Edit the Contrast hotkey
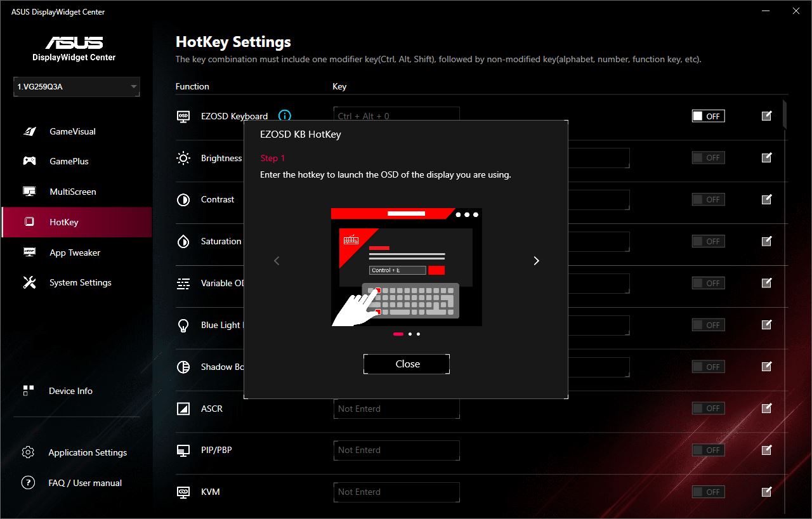 click(x=766, y=199)
